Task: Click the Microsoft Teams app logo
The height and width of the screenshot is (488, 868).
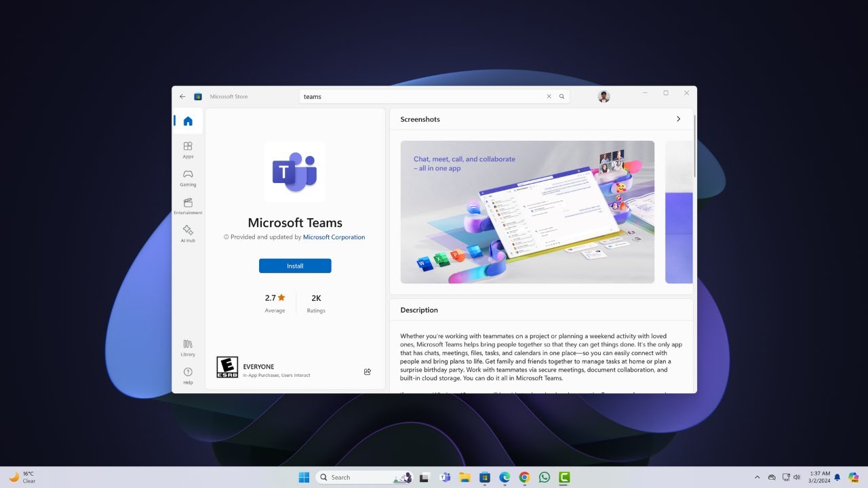Action: tap(295, 171)
